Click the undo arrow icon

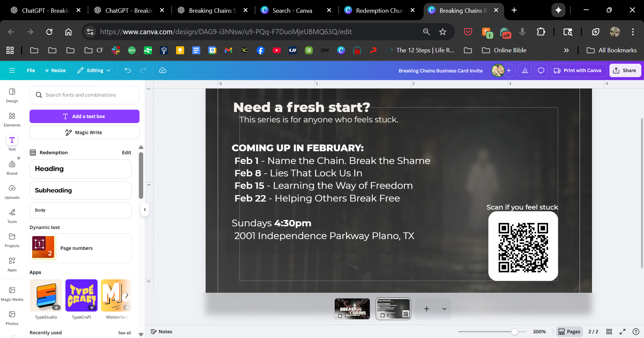(x=128, y=70)
